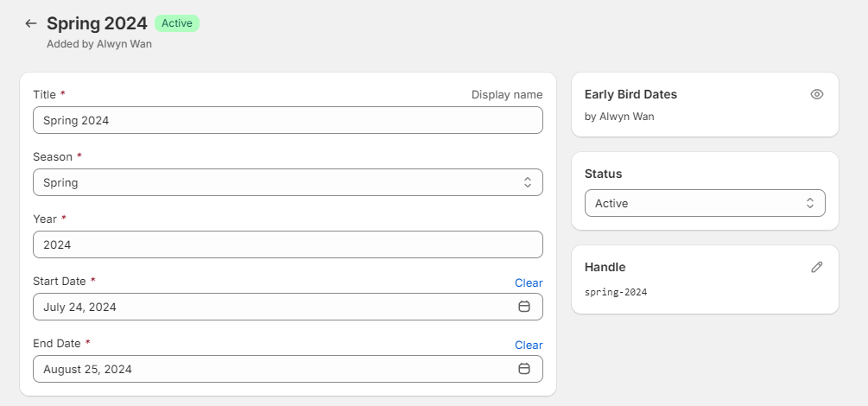Click the Handle card heading

(605, 267)
